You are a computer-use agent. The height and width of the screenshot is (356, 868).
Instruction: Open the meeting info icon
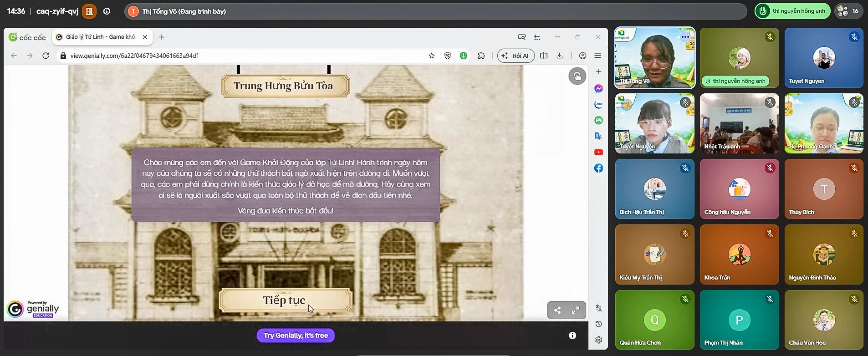tap(107, 11)
